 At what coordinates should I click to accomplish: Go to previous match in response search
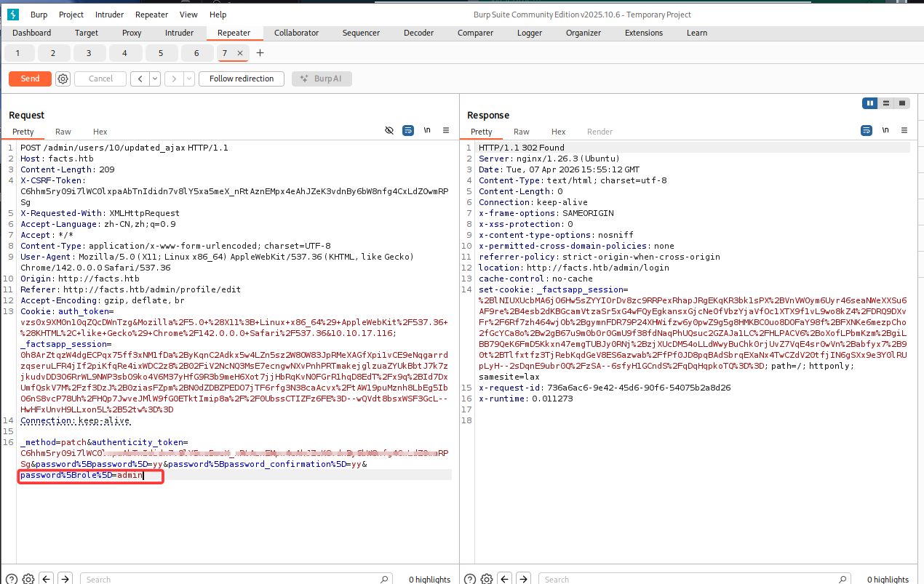[x=505, y=579]
